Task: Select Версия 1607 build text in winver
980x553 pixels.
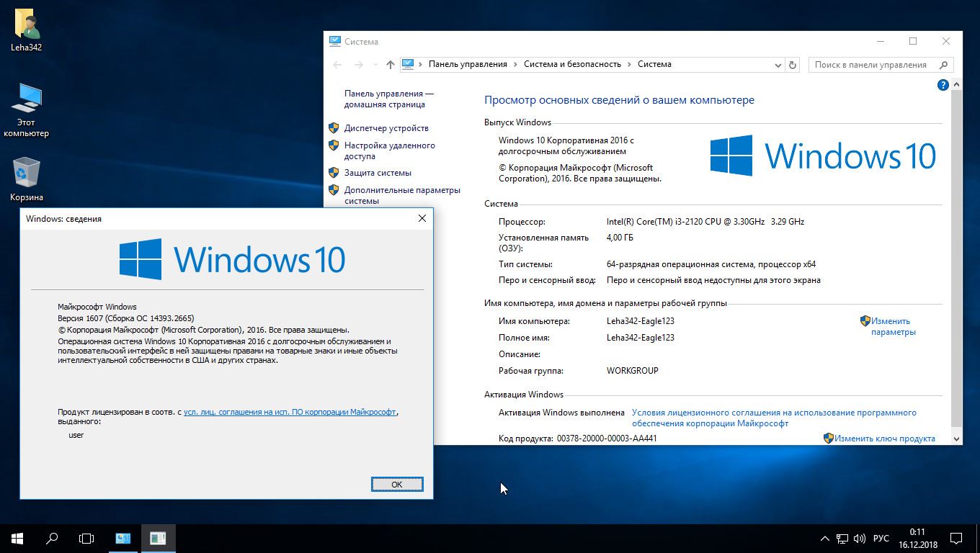Action: tap(126, 318)
